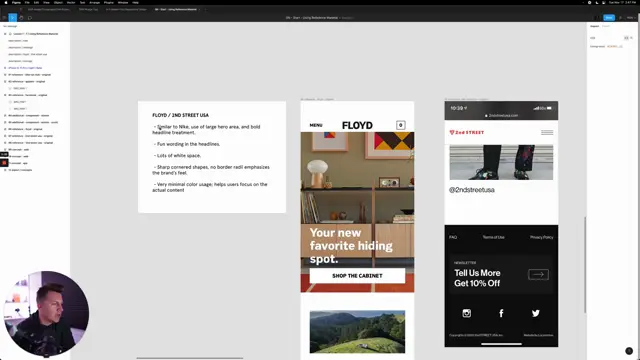Switch to the Inspect tab

tap(594, 26)
